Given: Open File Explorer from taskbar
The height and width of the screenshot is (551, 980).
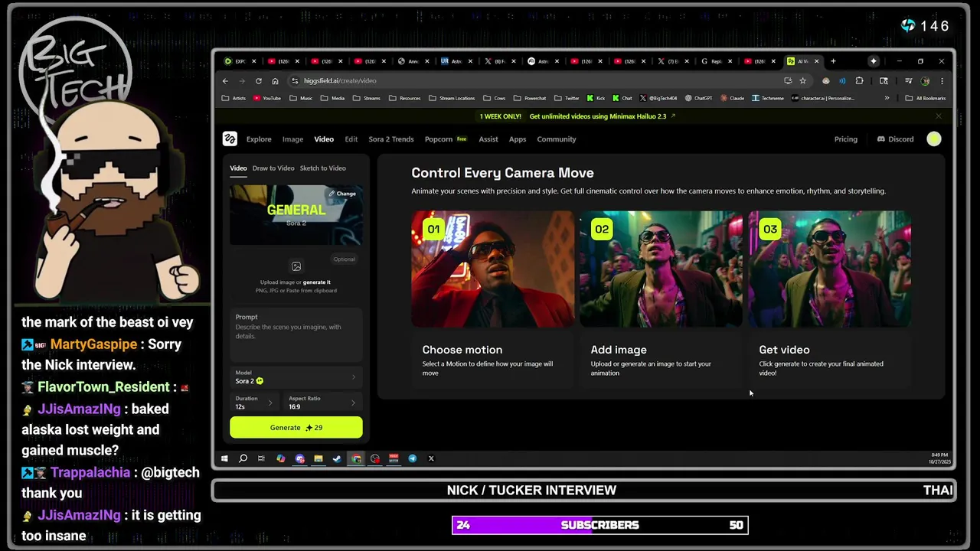Looking at the screenshot, I should point(318,458).
